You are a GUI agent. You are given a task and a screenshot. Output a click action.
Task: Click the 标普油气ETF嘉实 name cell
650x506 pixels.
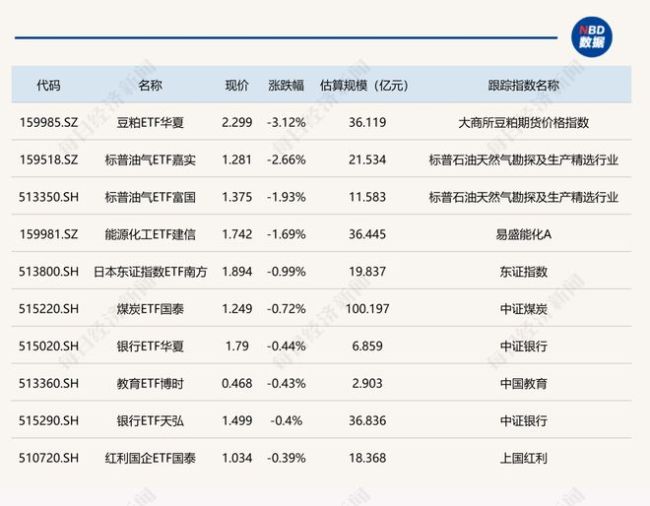tap(150, 160)
